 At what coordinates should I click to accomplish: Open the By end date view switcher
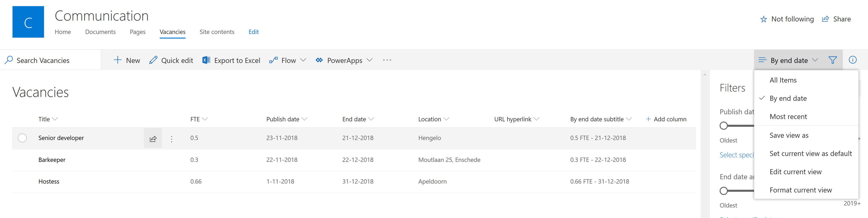[788, 60]
